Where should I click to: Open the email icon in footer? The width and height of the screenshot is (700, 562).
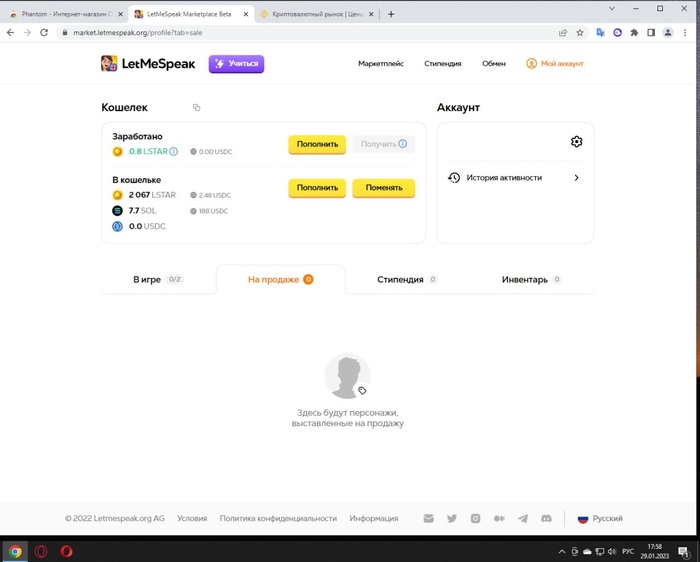point(429,518)
